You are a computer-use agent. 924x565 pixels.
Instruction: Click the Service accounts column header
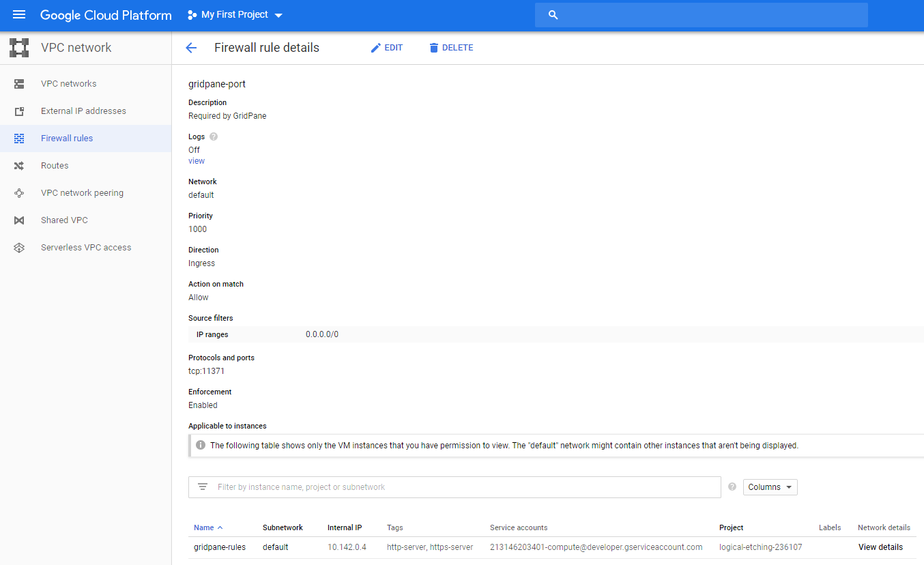[x=519, y=527]
